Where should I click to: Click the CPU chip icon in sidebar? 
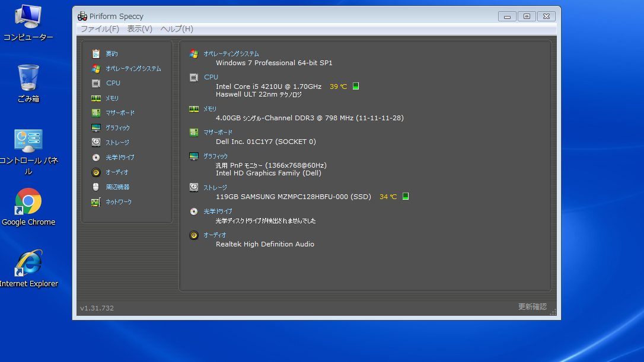point(95,84)
